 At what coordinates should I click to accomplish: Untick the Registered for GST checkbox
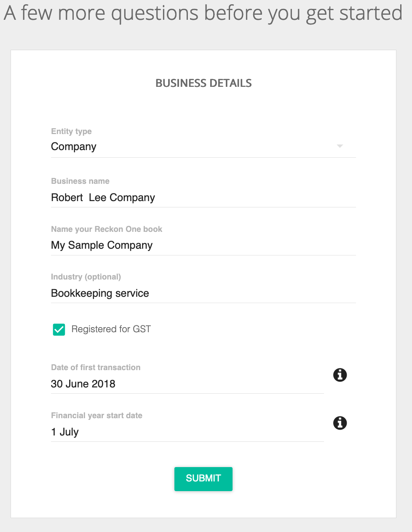point(59,329)
